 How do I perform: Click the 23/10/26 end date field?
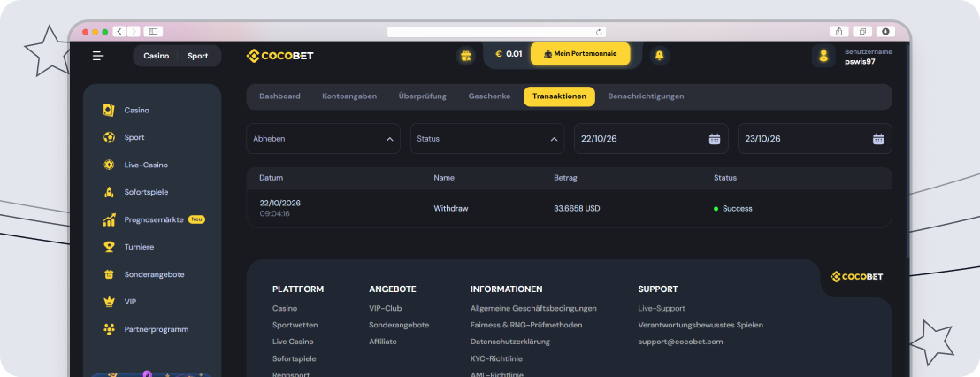(x=815, y=139)
